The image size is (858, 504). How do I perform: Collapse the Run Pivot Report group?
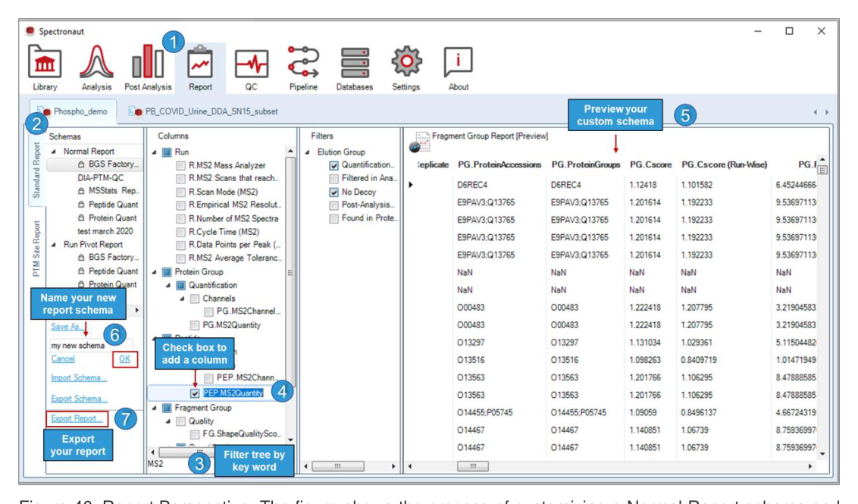tap(54, 245)
